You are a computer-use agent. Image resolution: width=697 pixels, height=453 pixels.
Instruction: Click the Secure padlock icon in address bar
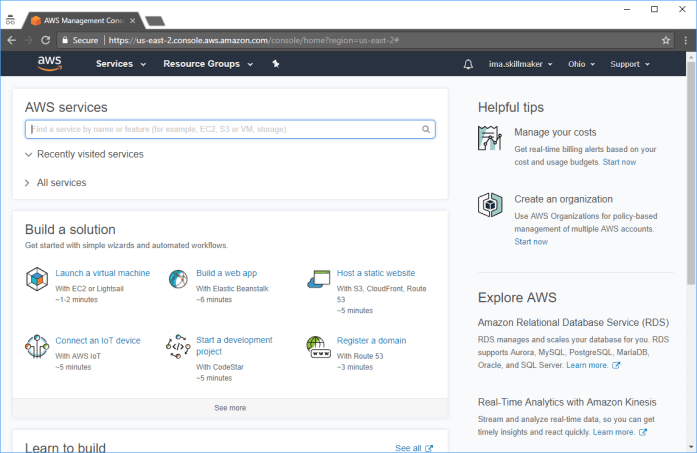(65, 40)
